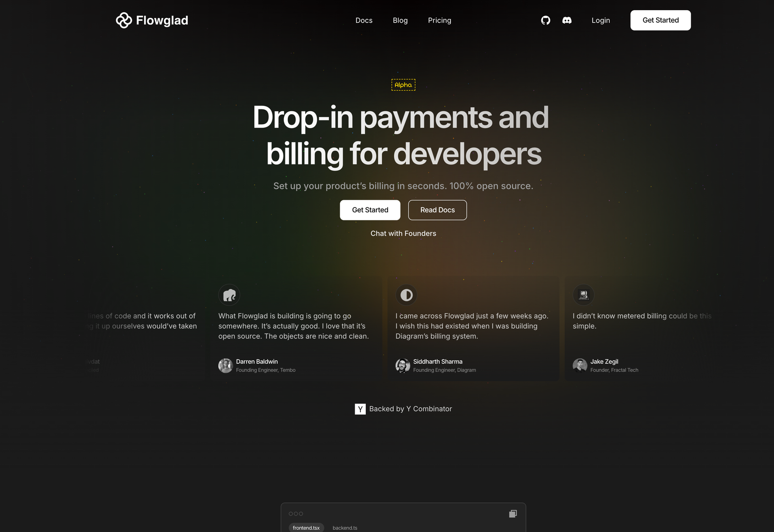Click the Fractal Tech computer logo icon
The image size is (774, 532).
pyautogui.click(x=583, y=295)
